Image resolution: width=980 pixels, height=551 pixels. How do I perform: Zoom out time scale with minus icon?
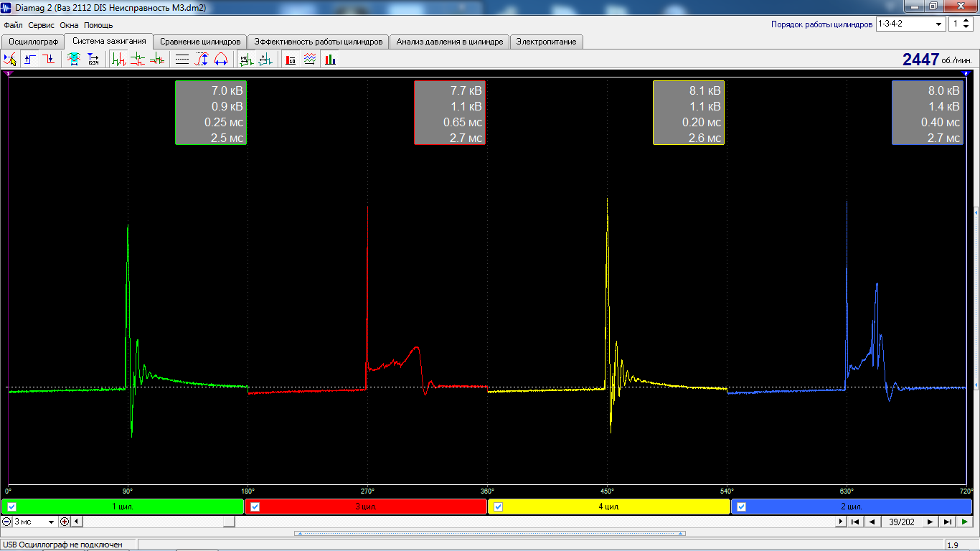pyautogui.click(x=6, y=522)
